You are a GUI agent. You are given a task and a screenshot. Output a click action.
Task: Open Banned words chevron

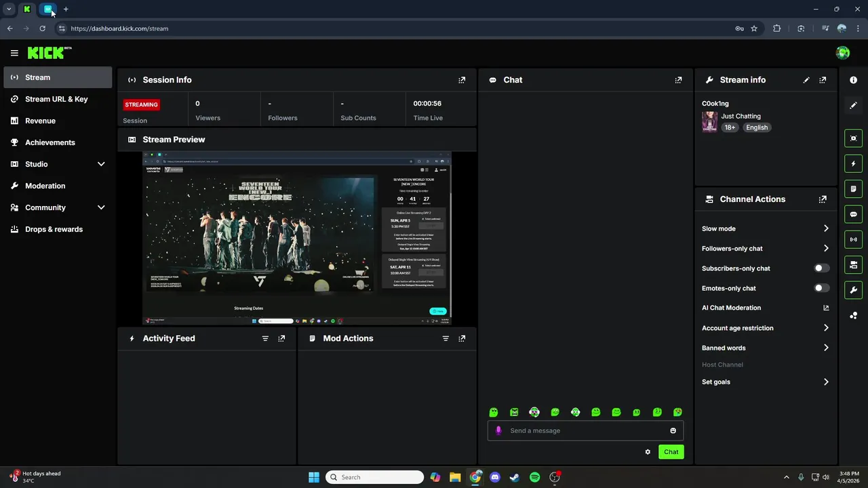coord(826,348)
